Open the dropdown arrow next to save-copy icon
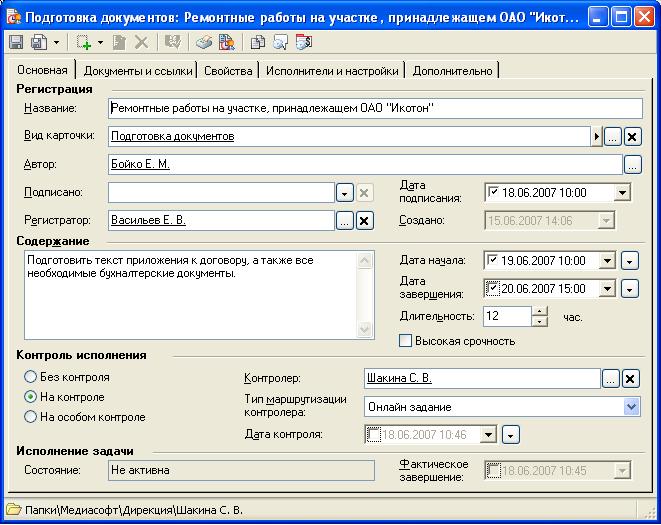The height and width of the screenshot is (525, 661). (x=56, y=43)
